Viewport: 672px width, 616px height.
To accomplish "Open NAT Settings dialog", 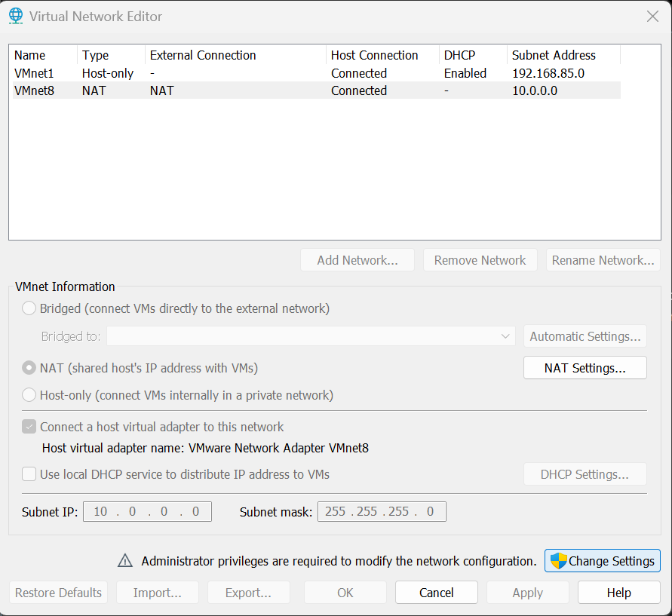I will [585, 368].
